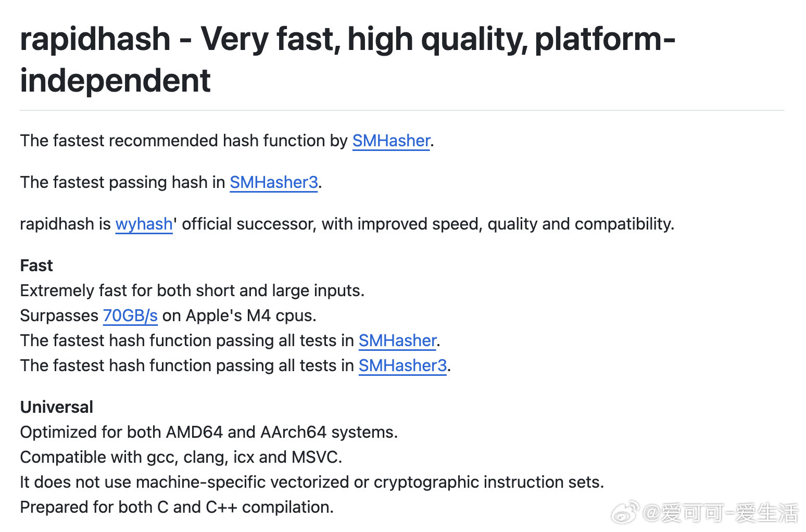Click SMHasher3 link under the Fast section

point(402,365)
